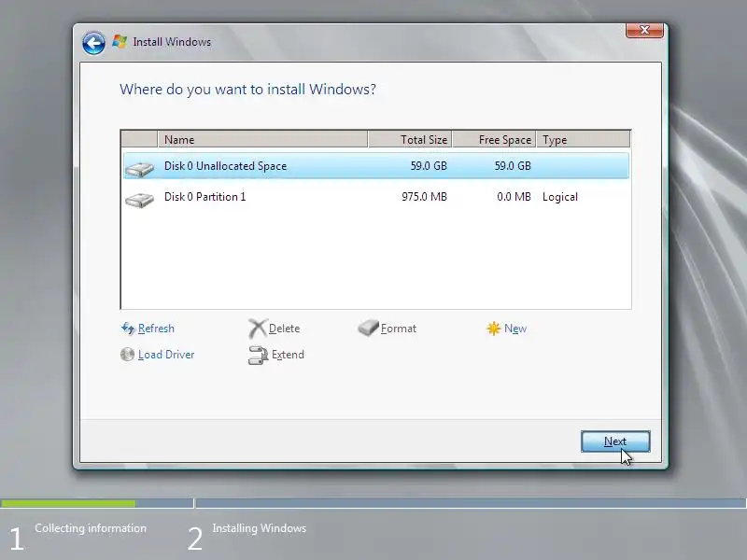Click the Delete X icon
Screen dimensions: 747x560
[258, 329]
